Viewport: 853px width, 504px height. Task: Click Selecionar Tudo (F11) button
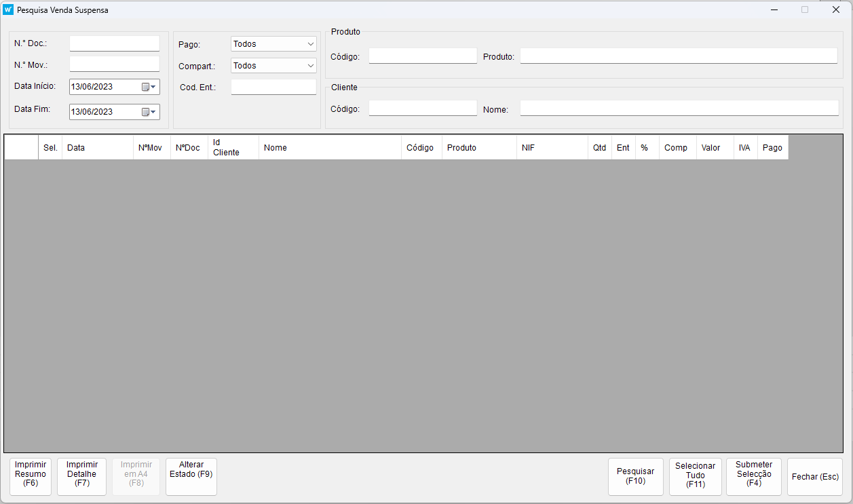pos(695,476)
